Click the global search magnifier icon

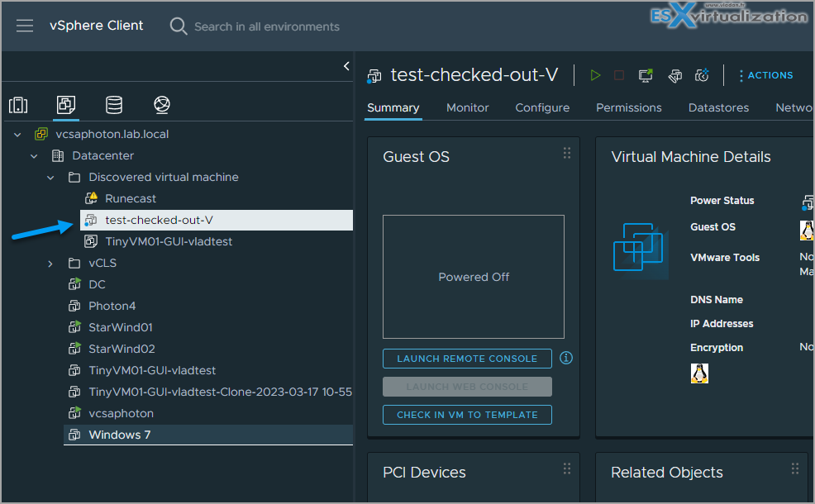point(179,26)
